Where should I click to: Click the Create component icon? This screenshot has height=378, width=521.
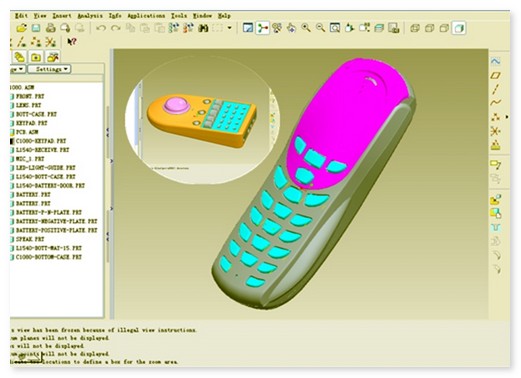pyautogui.click(x=495, y=213)
